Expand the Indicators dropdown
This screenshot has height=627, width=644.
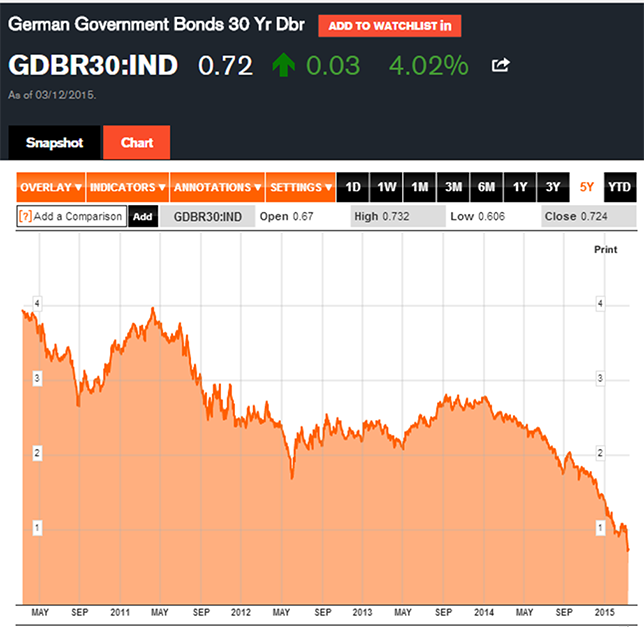click(126, 187)
